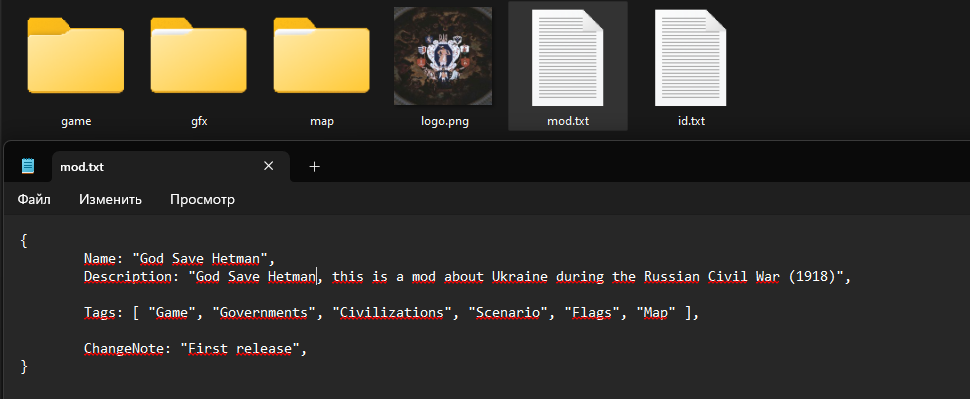Click the file name label 'id.txt'
Screen dimensions: 970x399
pyautogui.click(x=691, y=121)
